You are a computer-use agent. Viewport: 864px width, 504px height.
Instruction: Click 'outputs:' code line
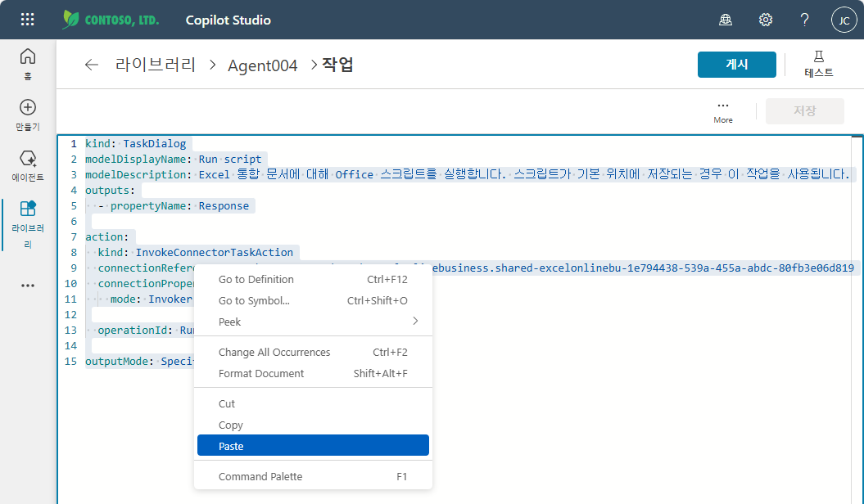point(111,191)
